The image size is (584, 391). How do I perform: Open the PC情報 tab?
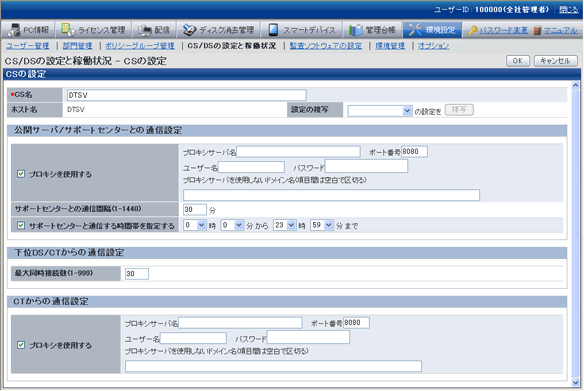point(28,30)
